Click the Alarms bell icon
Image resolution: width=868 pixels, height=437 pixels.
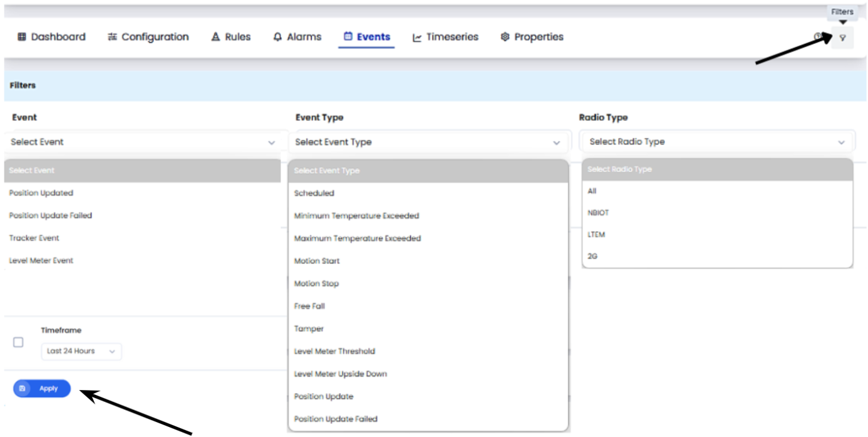(277, 37)
